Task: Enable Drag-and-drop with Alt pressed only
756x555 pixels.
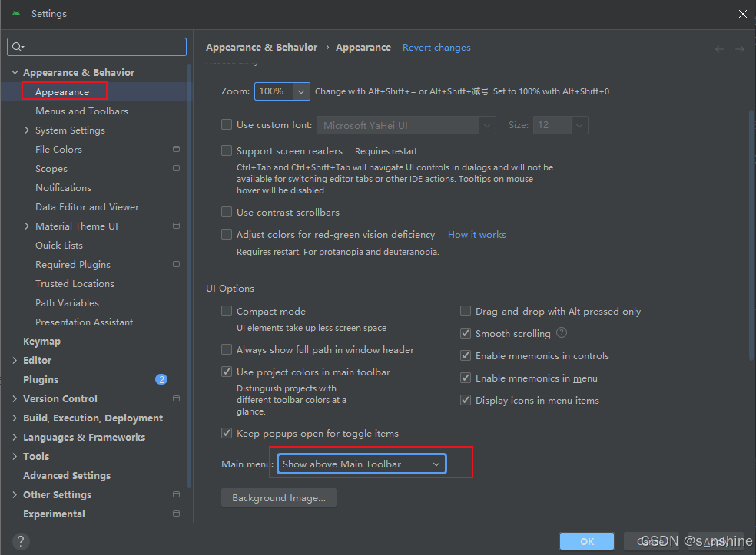Action: pos(466,311)
